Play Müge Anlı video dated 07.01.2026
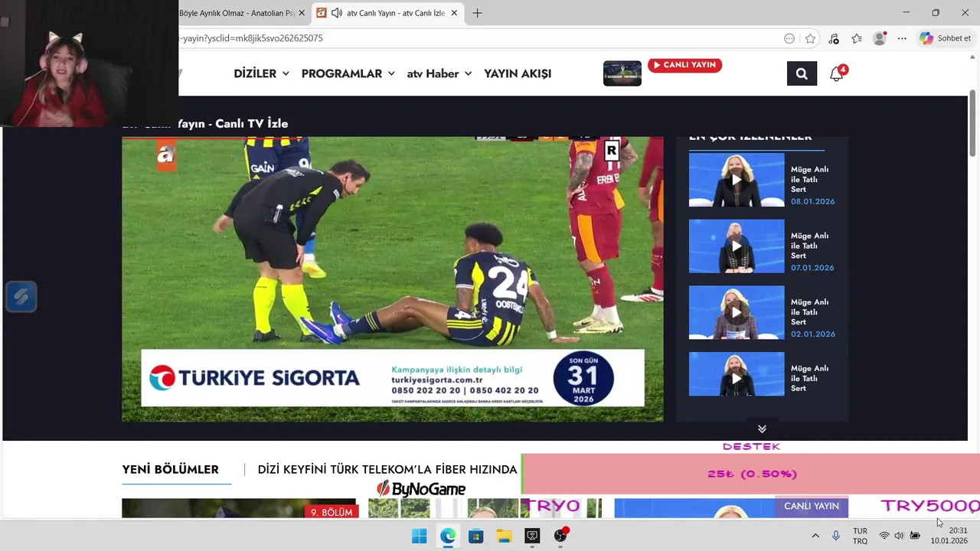The height and width of the screenshot is (551, 980). tap(737, 246)
